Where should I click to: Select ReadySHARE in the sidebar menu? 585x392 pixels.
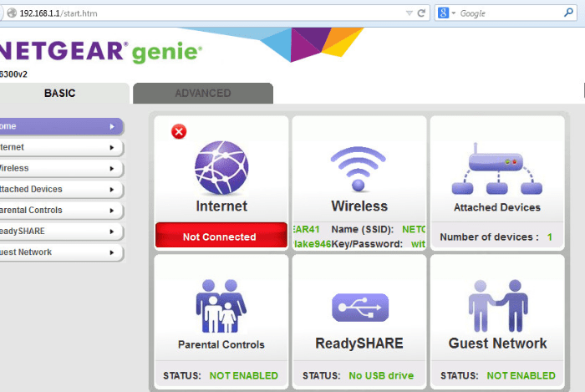[61, 232]
